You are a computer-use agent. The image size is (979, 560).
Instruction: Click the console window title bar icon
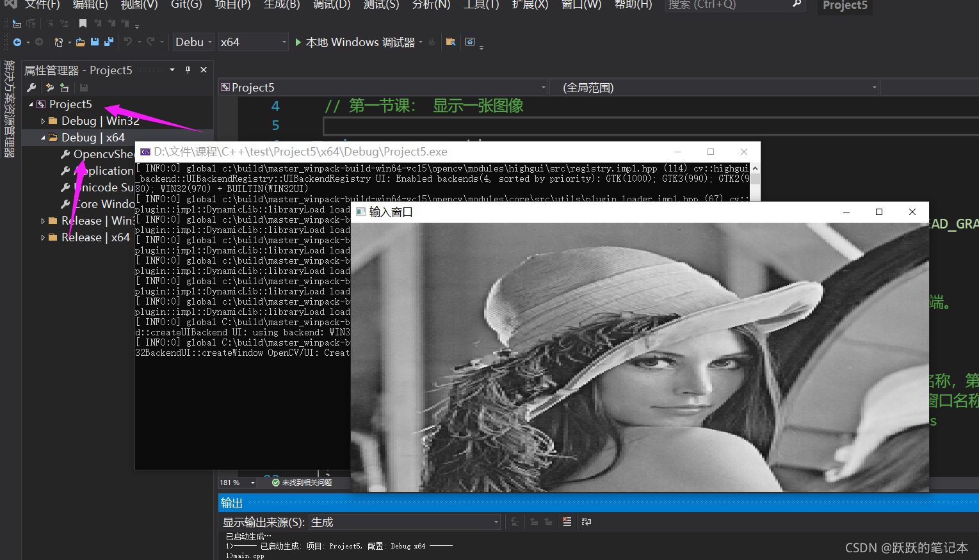145,152
